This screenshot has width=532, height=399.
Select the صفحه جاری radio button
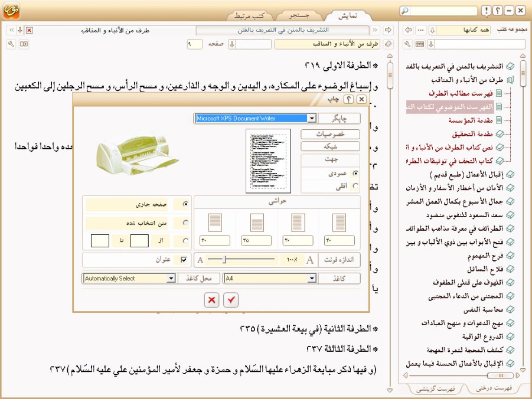[185, 204]
